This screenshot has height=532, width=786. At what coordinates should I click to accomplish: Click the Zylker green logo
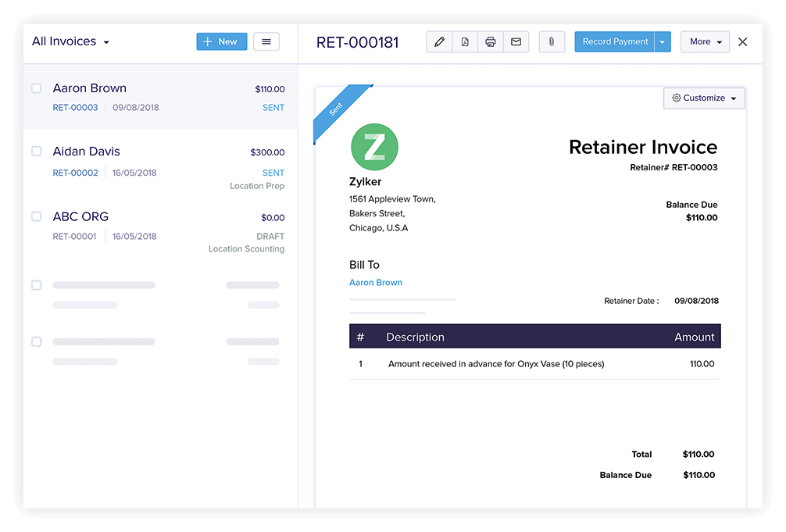[374, 147]
